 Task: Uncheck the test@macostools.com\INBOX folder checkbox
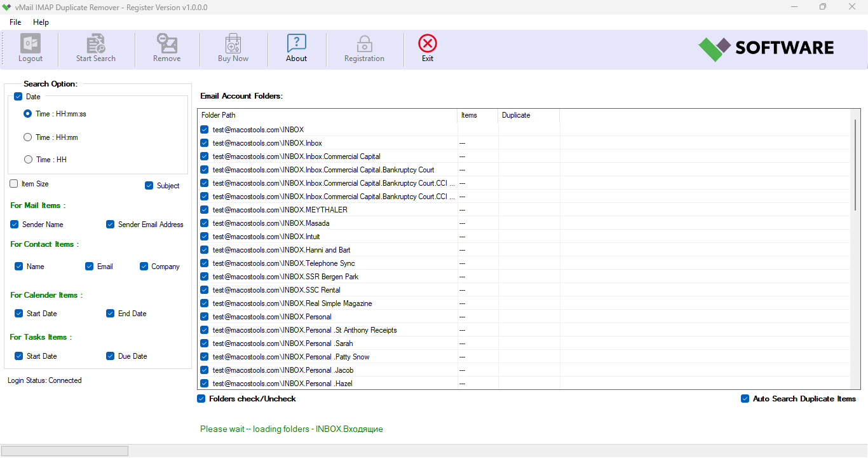(x=205, y=130)
